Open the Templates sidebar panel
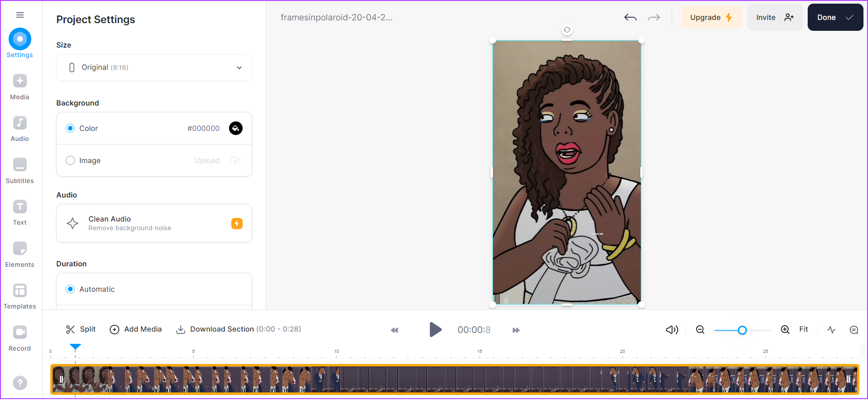 point(20,297)
